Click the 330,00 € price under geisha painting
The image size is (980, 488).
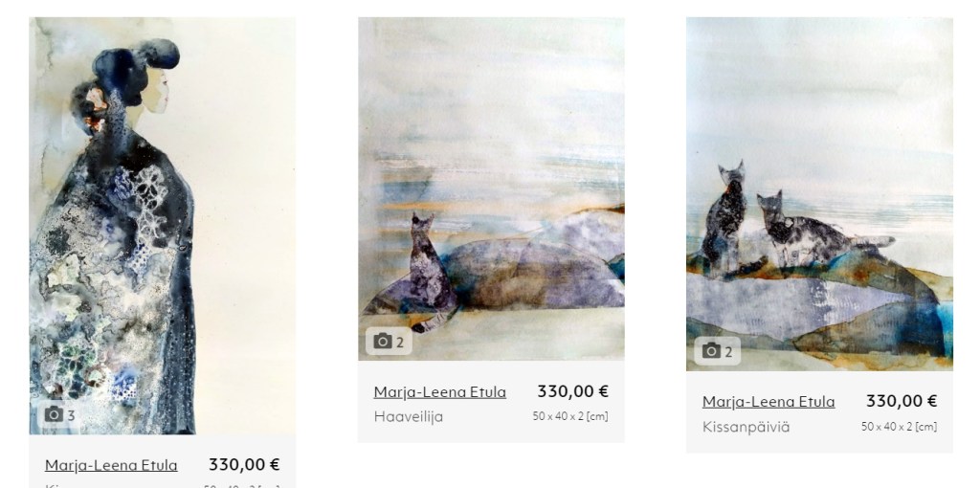[x=244, y=465]
